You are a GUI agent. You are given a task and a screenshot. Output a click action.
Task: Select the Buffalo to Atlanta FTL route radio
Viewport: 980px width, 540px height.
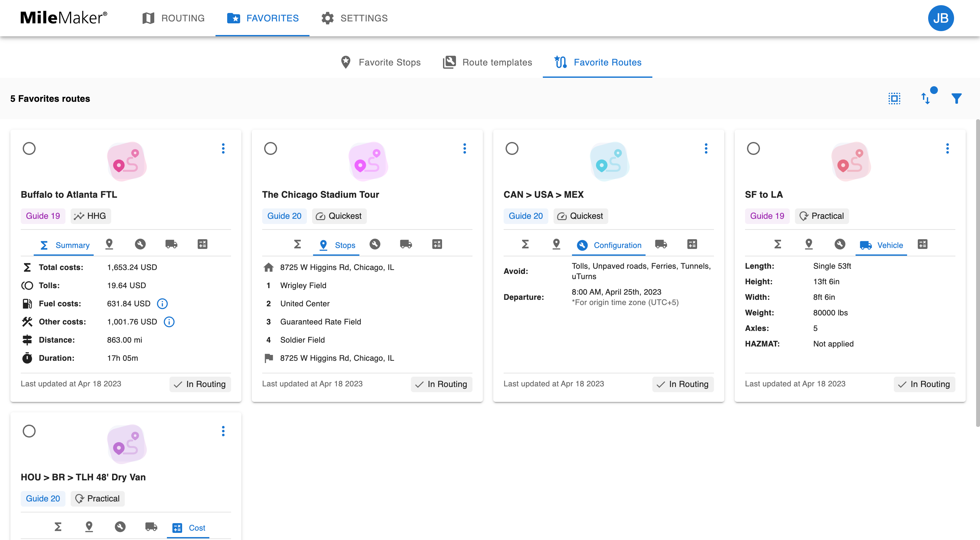pyautogui.click(x=29, y=148)
